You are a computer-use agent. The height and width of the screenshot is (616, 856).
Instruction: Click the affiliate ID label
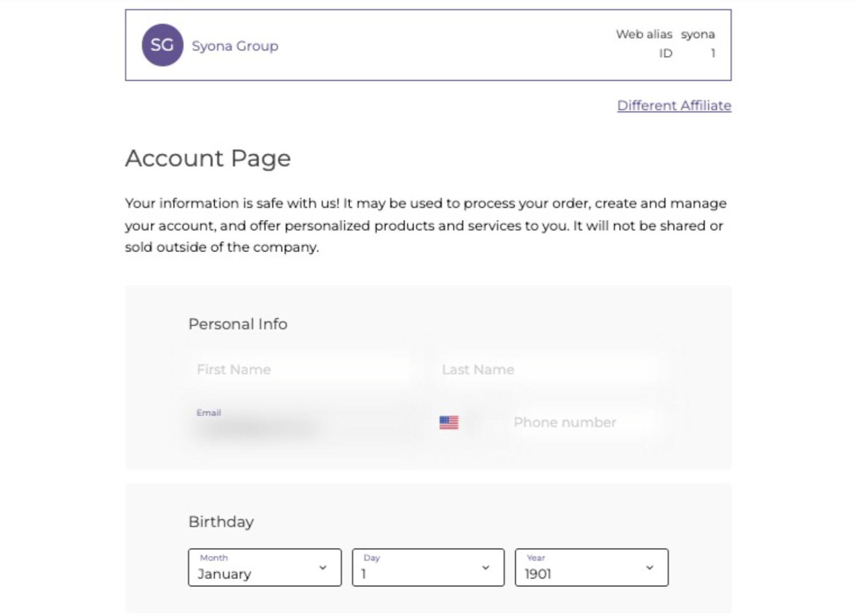click(666, 53)
